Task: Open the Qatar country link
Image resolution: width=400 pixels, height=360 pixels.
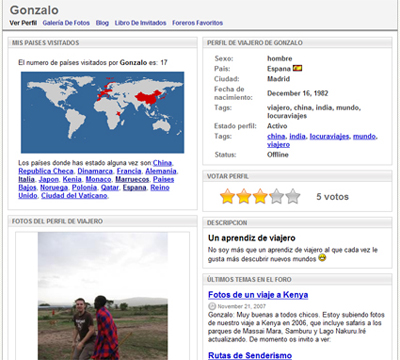Action: tap(110, 188)
